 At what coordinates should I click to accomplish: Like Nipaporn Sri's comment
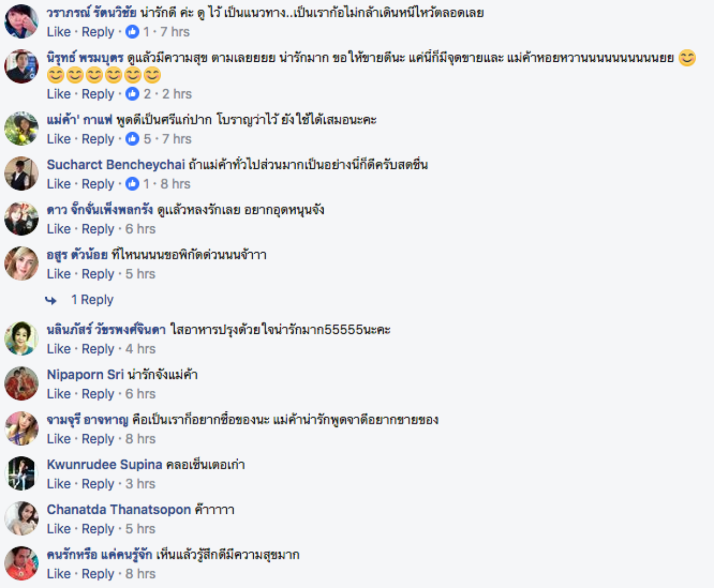point(59,394)
